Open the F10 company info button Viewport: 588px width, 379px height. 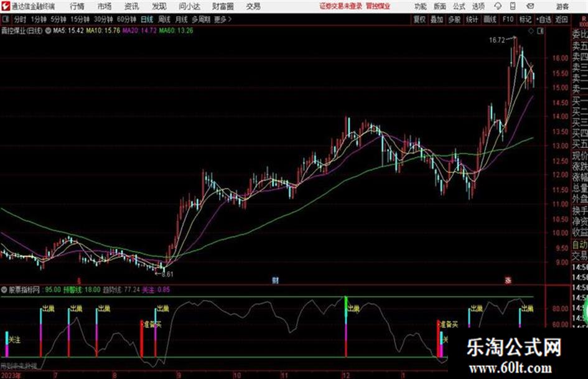coord(508,19)
